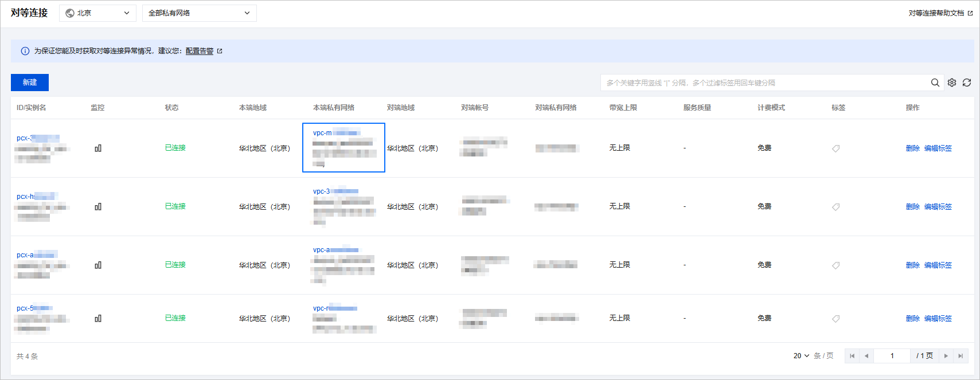This screenshot has width=980, height=380.
Task: Click the search magnifier icon
Action: tap(935, 83)
